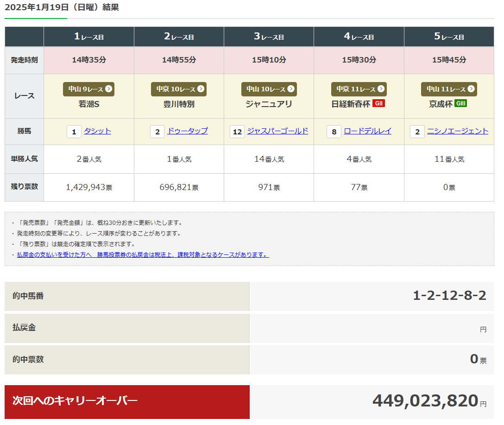Click the arrow icon on 中京 10レース button
The image size is (504, 425).
tap(201, 89)
